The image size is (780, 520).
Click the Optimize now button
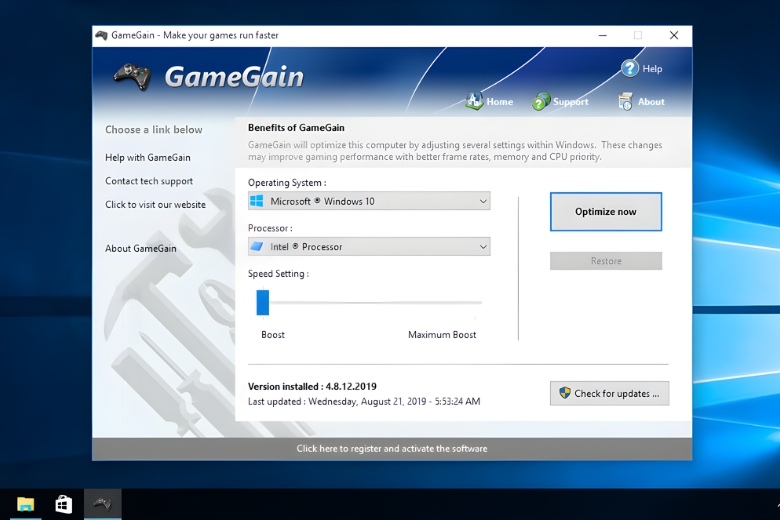tap(605, 212)
